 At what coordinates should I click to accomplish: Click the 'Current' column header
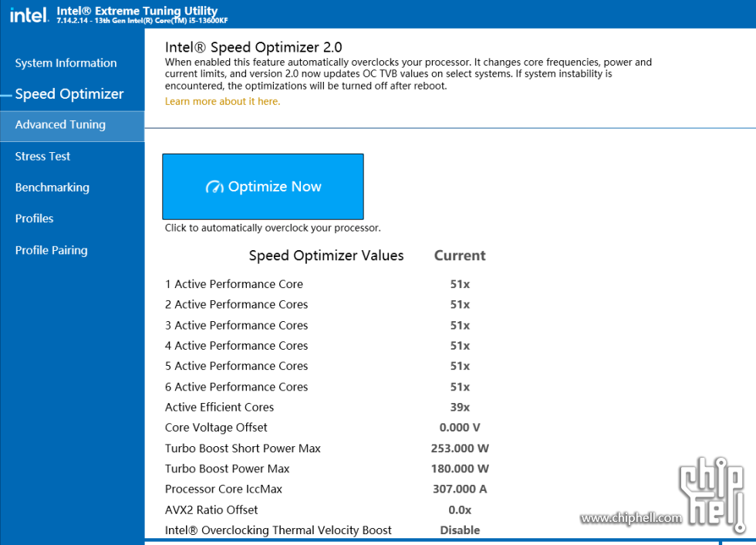pyautogui.click(x=460, y=256)
